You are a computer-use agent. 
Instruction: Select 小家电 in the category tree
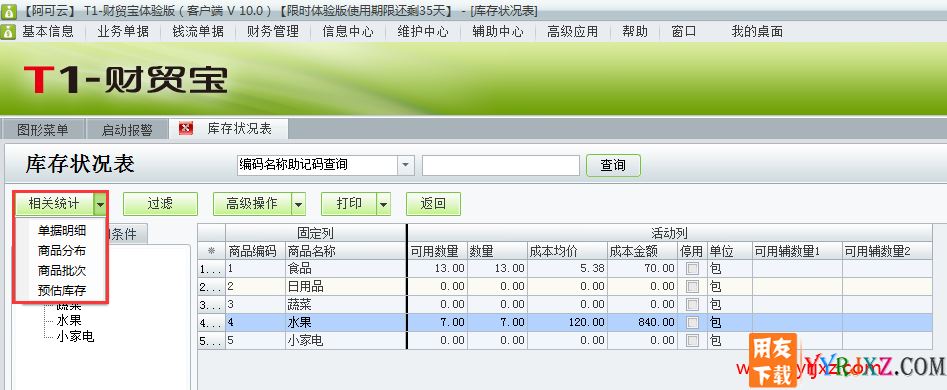click(x=75, y=336)
